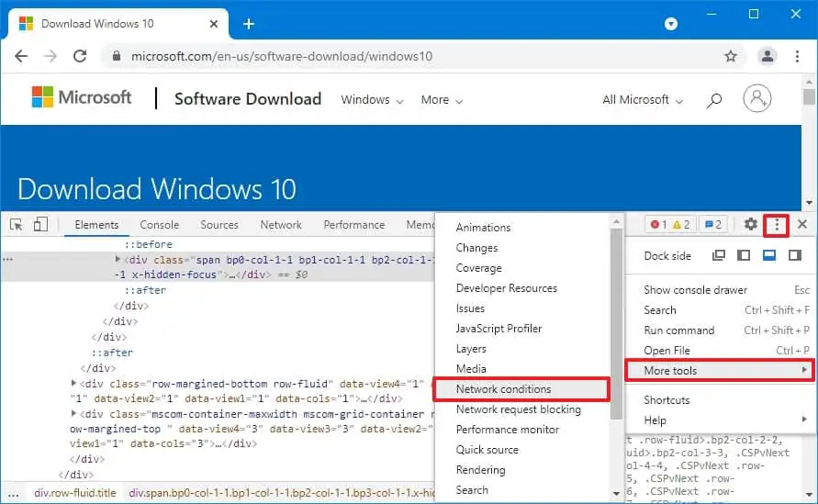Open the More tools submenu
Image resolution: width=818 pixels, height=504 pixels.
(720, 371)
